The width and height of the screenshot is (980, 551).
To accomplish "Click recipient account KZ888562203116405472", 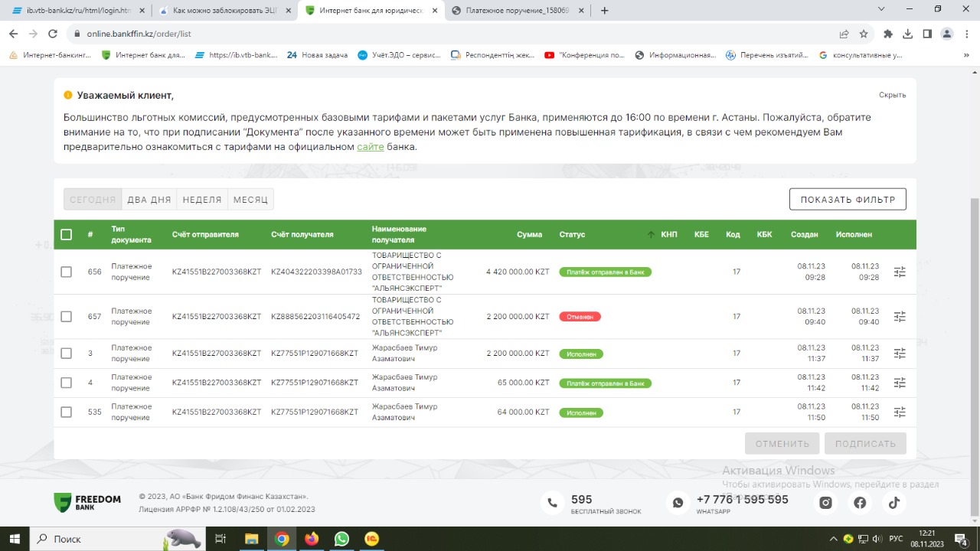I will (315, 316).
